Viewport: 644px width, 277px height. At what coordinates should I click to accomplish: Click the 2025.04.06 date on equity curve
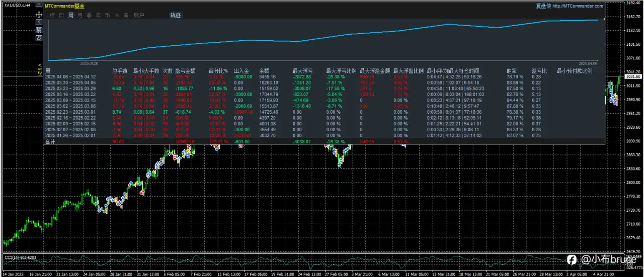tap(588, 63)
